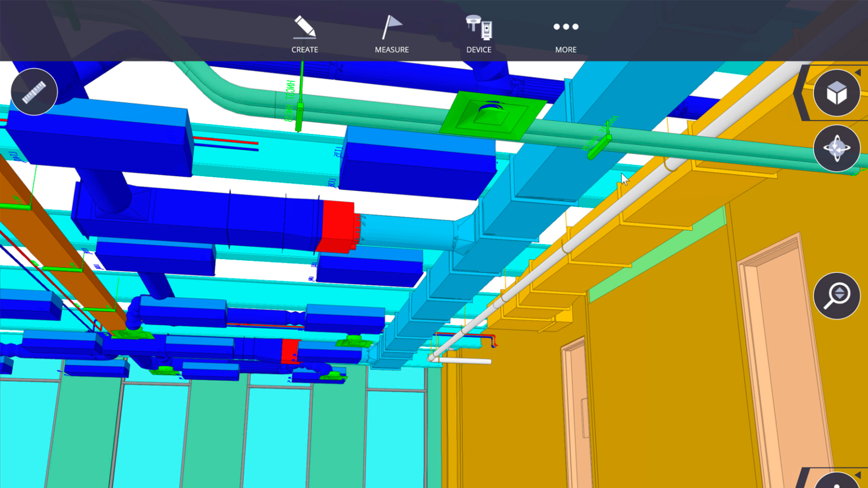Click the DEVICE toolbar label

tap(479, 50)
